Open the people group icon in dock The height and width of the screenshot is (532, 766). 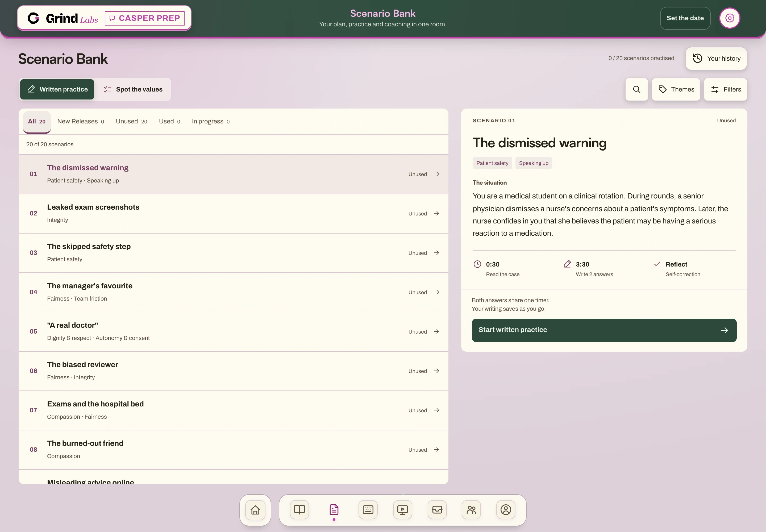coord(471,510)
